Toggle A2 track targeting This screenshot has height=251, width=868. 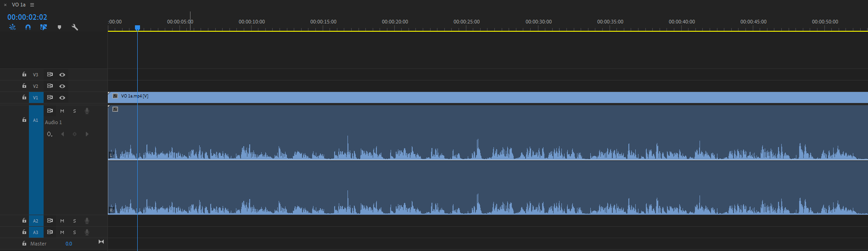click(36, 221)
